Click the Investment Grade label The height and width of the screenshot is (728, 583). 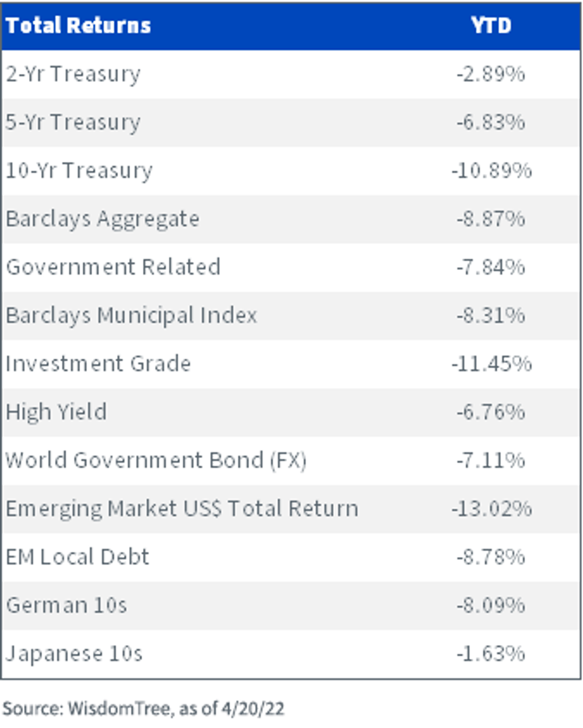point(98,364)
